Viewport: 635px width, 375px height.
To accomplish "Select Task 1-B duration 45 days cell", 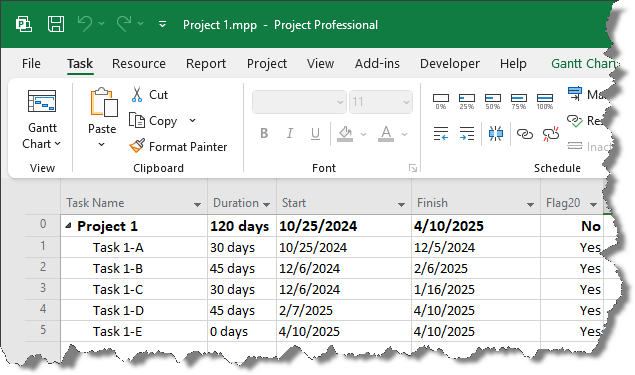I will click(x=242, y=268).
